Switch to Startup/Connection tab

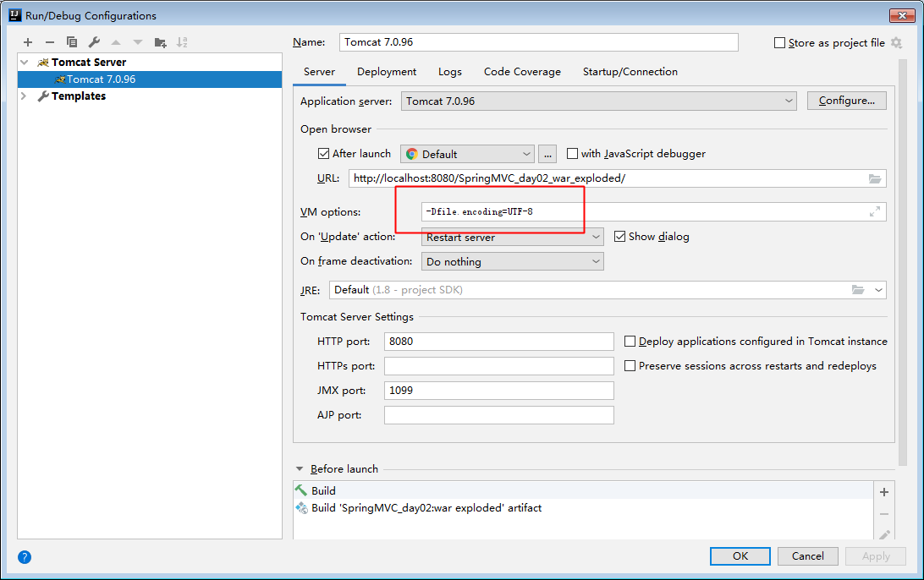630,72
